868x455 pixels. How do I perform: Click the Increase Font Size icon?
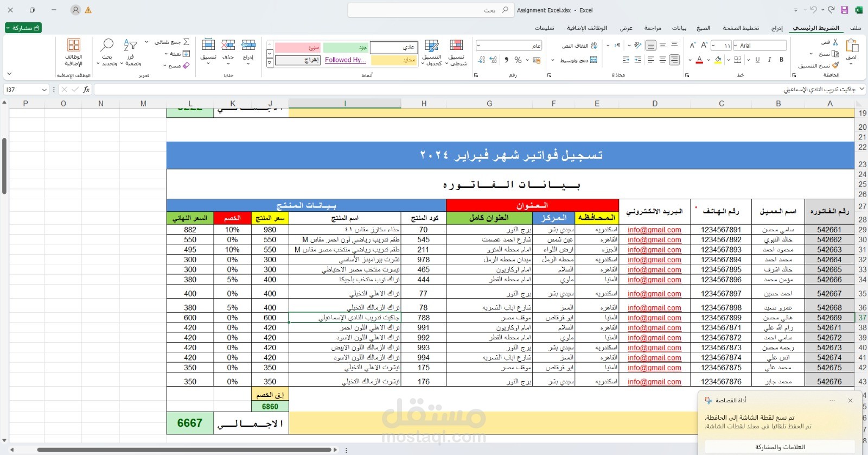704,45
